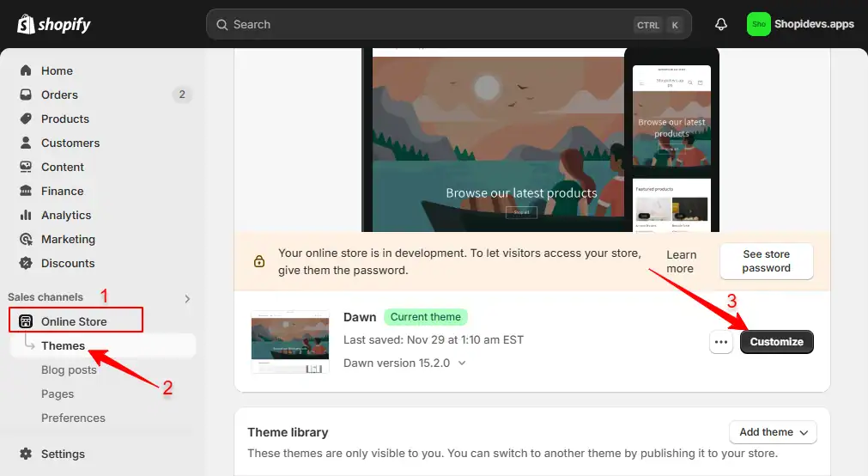Click the Content media icon
The height and width of the screenshot is (476, 868).
tap(26, 167)
